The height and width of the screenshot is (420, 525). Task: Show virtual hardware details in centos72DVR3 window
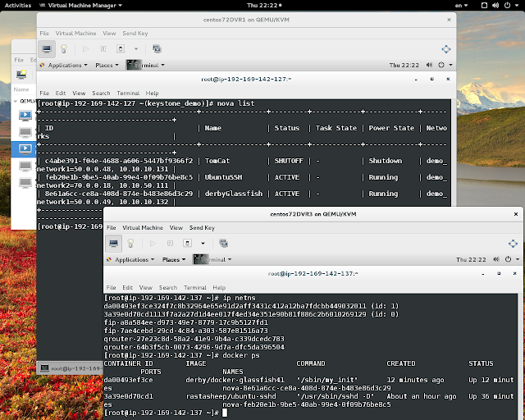(x=130, y=243)
